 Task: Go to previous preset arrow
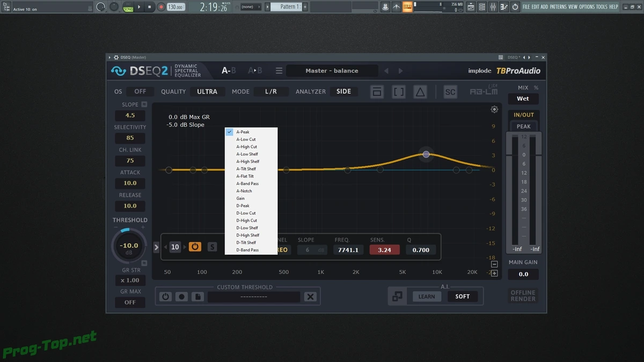click(x=386, y=71)
